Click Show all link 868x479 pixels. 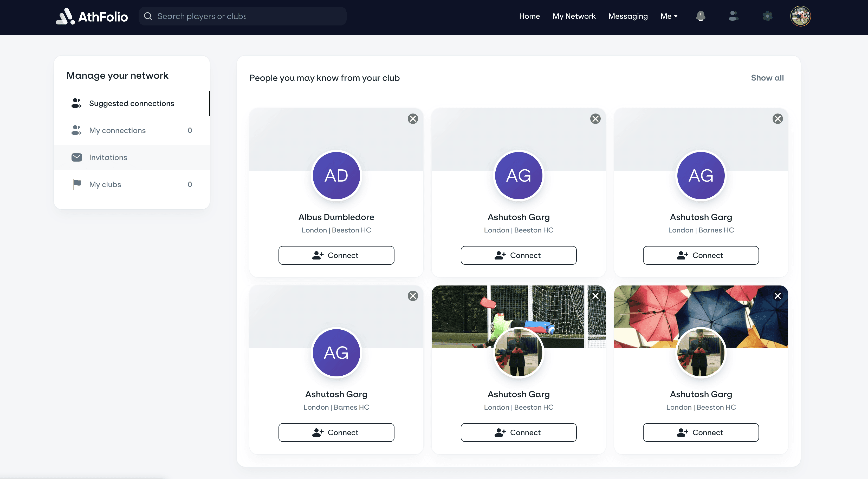tap(767, 78)
